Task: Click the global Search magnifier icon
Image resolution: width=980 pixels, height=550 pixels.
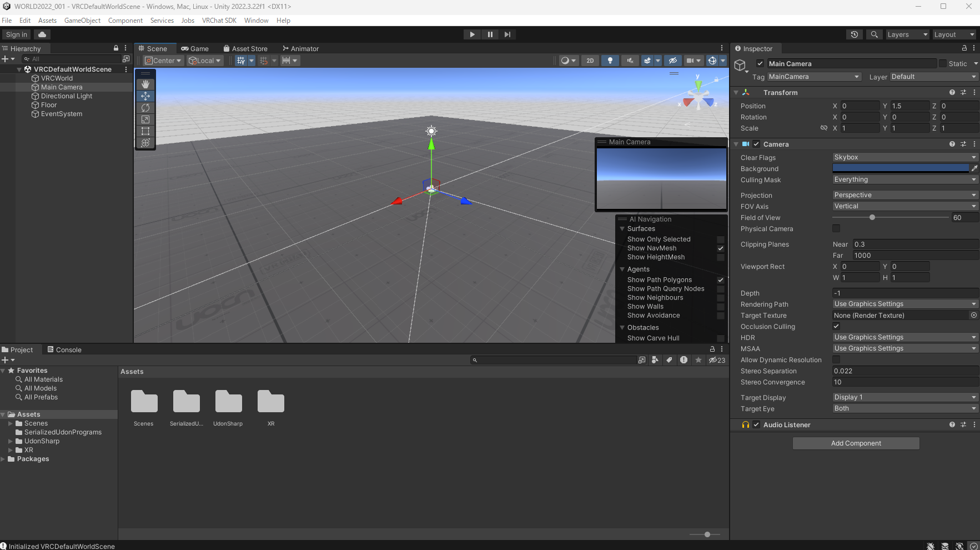Action: point(875,34)
